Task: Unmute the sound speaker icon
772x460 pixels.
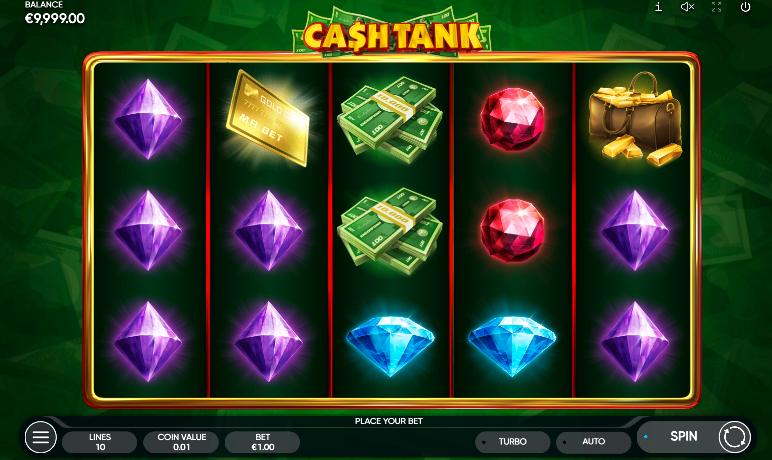Action: (687, 7)
